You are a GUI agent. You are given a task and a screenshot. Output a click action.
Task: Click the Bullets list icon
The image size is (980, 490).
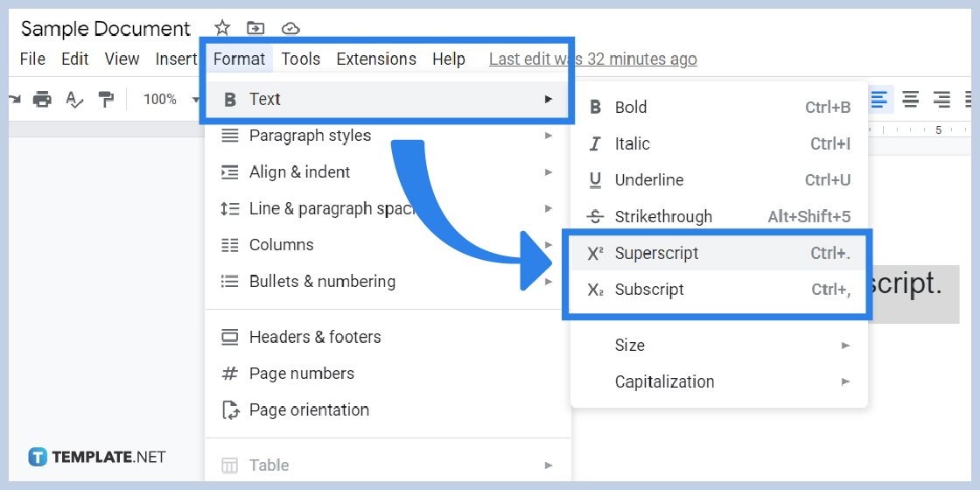[230, 281]
